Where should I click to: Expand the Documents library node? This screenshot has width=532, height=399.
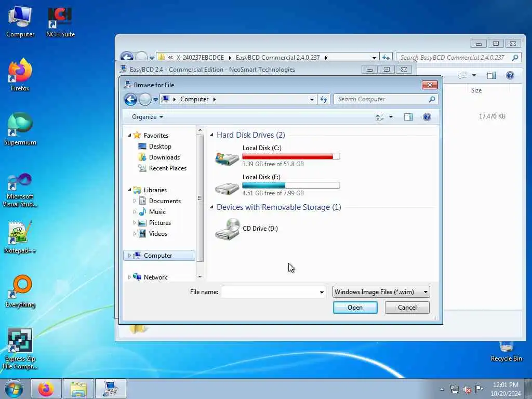click(135, 201)
